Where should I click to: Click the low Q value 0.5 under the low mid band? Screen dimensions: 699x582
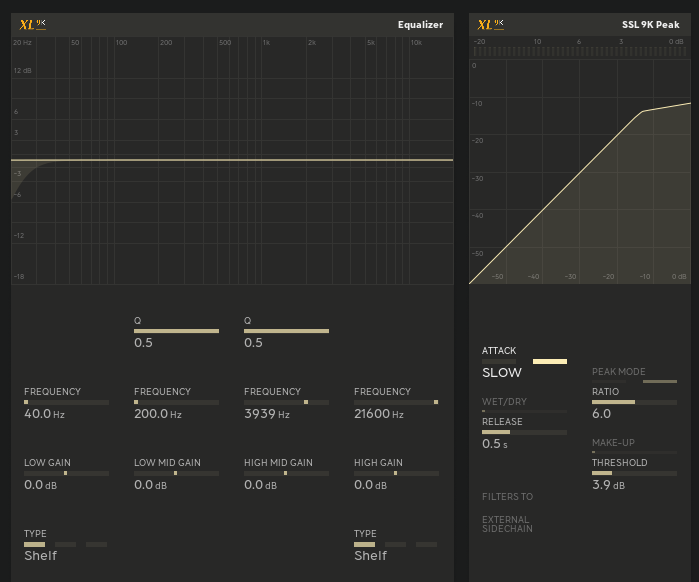coord(143,343)
